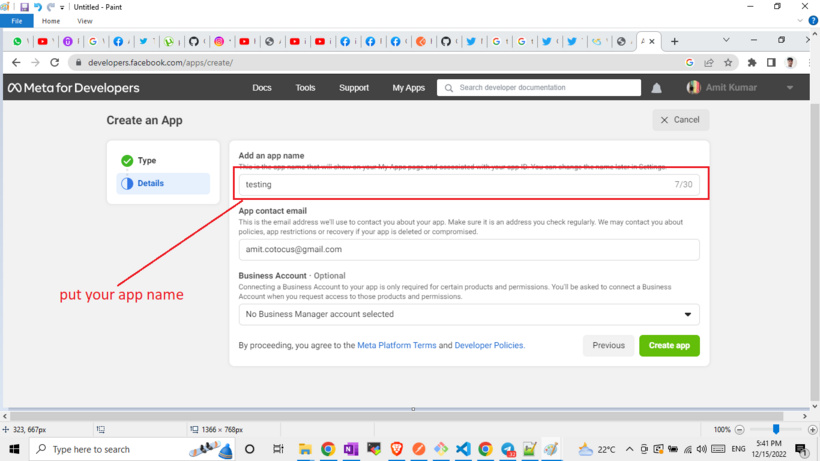Viewport: 820px width, 461px height.
Task: Open Visual Studio Code from taskbar
Action: click(463, 450)
